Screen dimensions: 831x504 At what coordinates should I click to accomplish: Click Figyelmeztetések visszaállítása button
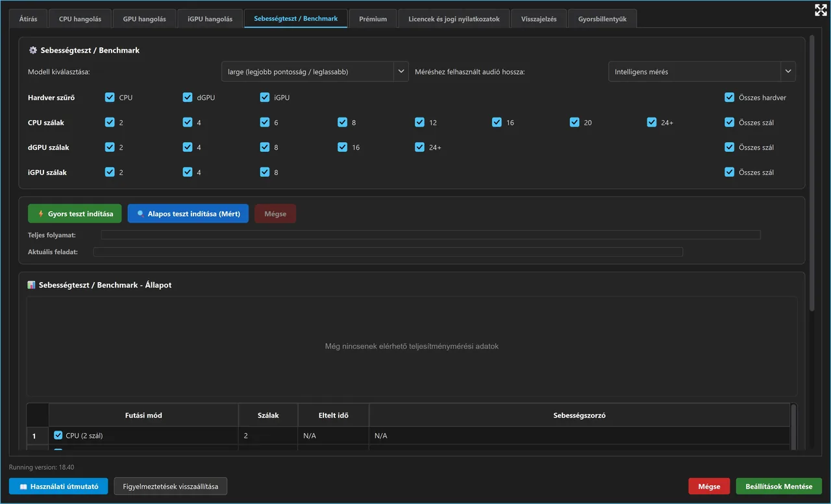tap(171, 486)
